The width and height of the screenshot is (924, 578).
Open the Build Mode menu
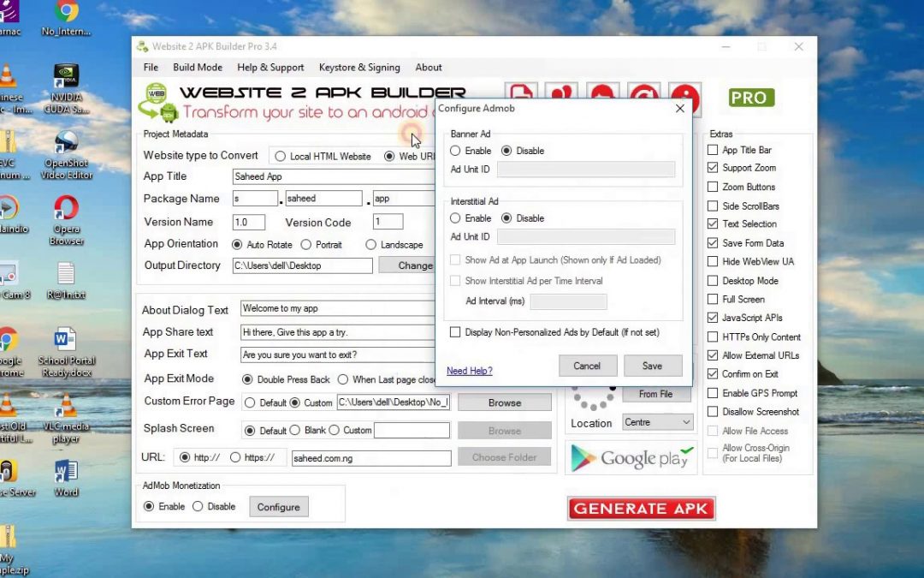(198, 68)
